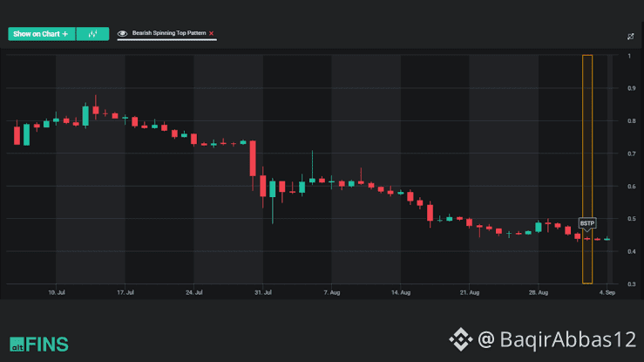Click the large red candle just before 31. Jul
The image size is (644, 362).
pyautogui.click(x=253, y=159)
